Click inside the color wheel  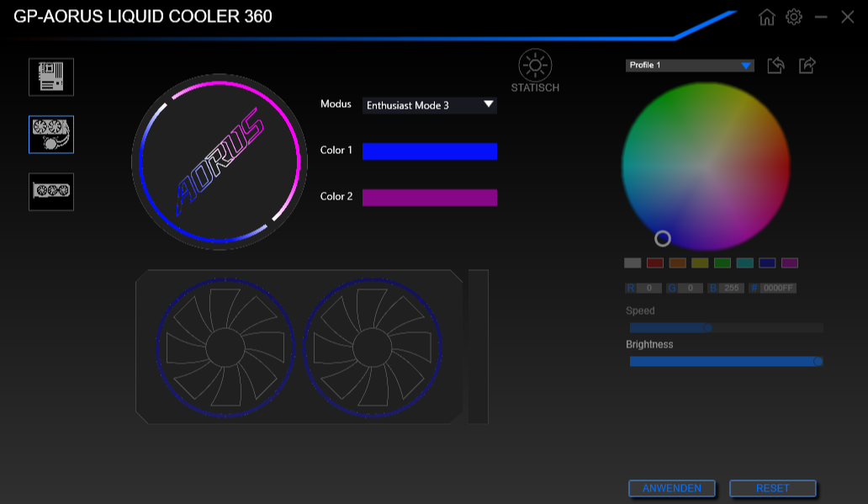(706, 166)
